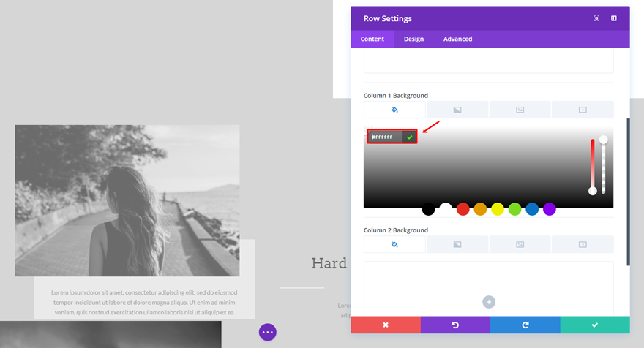Select Column 1 background gradient tab
The height and width of the screenshot is (348, 644).
457,110
